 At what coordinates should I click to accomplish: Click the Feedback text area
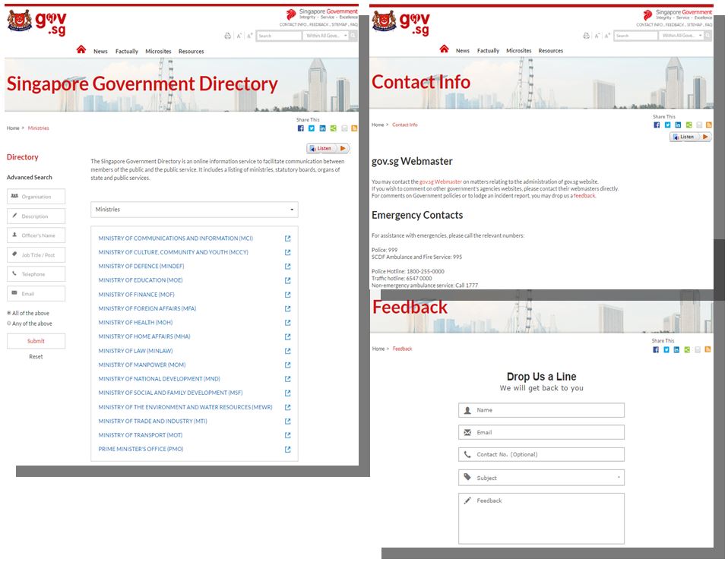coord(541,519)
